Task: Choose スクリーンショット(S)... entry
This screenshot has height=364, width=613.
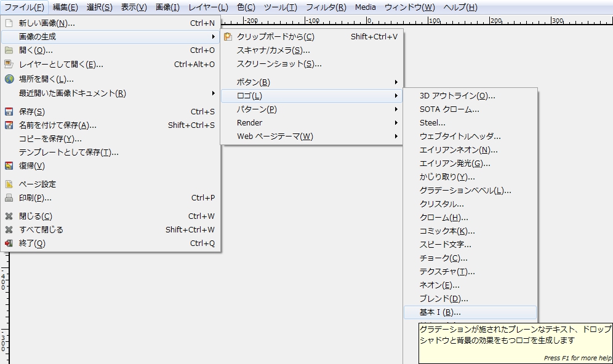Action: [x=312, y=64]
